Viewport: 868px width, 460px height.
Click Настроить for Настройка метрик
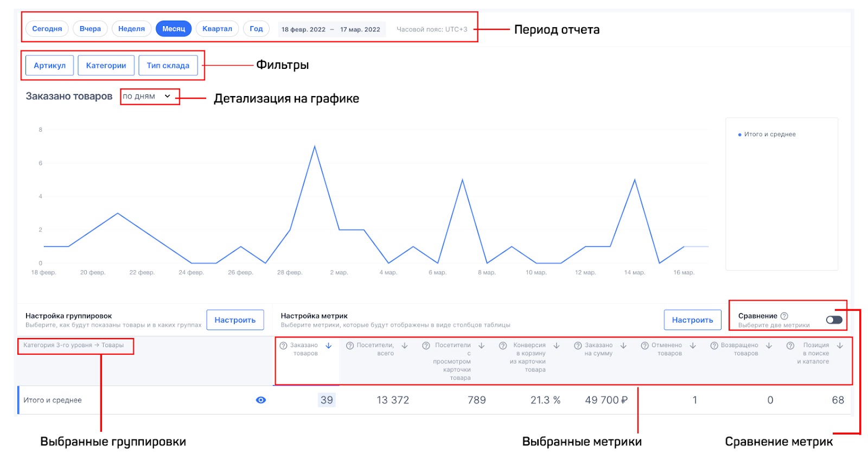(692, 320)
